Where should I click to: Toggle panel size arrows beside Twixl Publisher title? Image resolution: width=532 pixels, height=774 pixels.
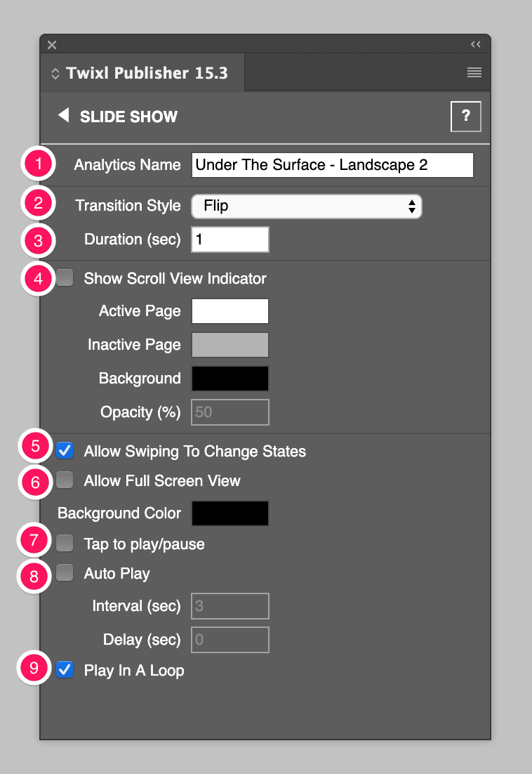pos(55,74)
